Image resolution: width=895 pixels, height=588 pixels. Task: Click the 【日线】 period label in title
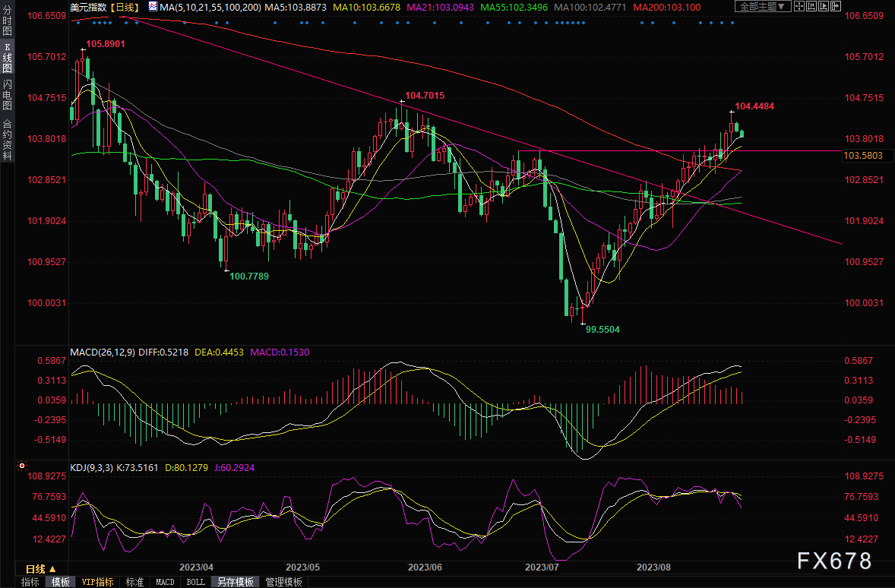tap(124, 7)
